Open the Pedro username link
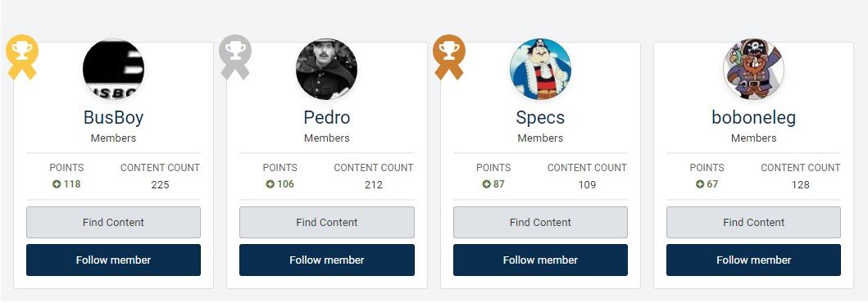This screenshot has width=868, height=303. pyautogui.click(x=326, y=118)
